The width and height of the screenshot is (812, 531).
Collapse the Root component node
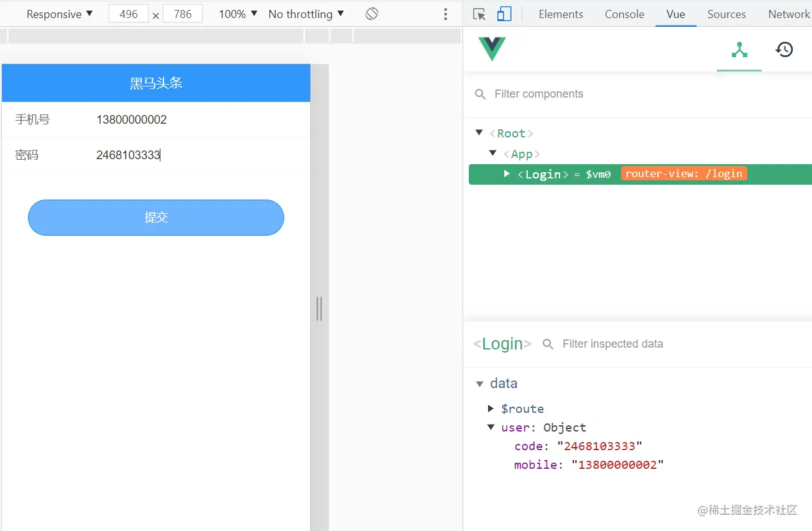coord(479,133)
